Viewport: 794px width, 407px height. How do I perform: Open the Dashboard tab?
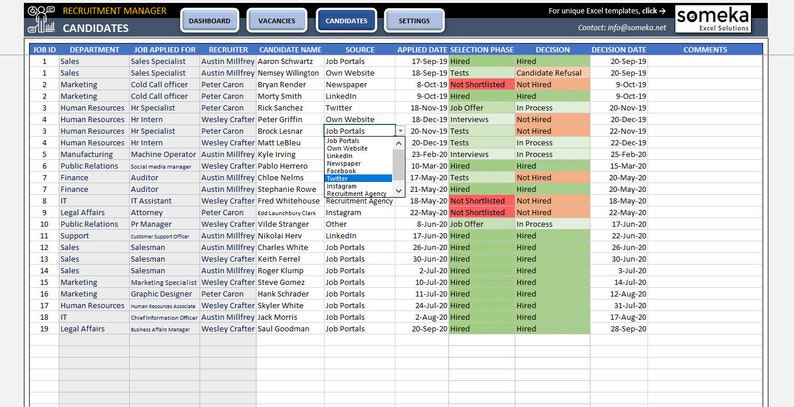pyautogui.click(x=210, y=21)
